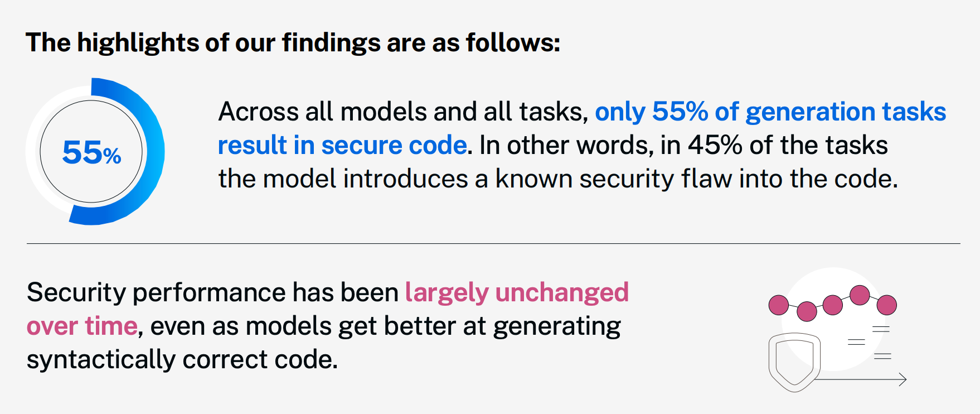Screen dimensions: 980x414
Task: Click the pink 'largely unchanged' text
Action: pyautogui.click(x=516, y=292)
